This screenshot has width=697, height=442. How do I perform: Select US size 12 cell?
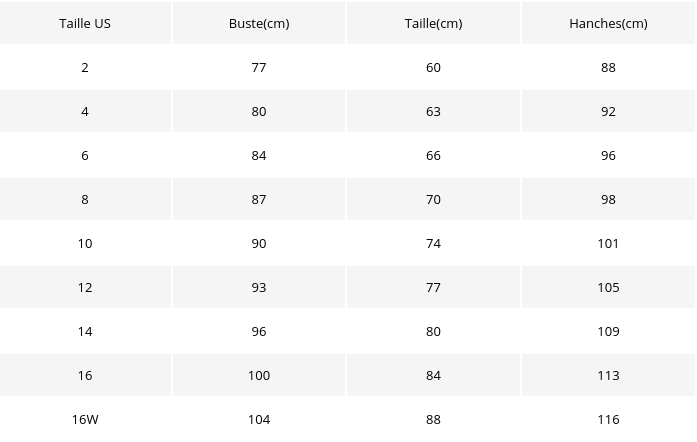[x=85, y=288]
